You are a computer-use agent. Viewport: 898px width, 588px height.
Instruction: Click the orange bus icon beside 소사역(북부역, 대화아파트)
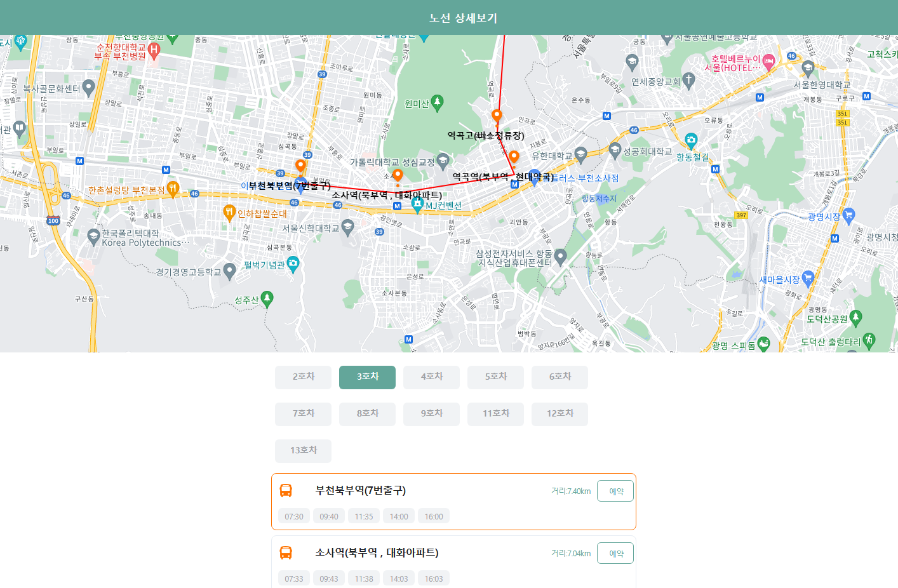click(286, 553)
